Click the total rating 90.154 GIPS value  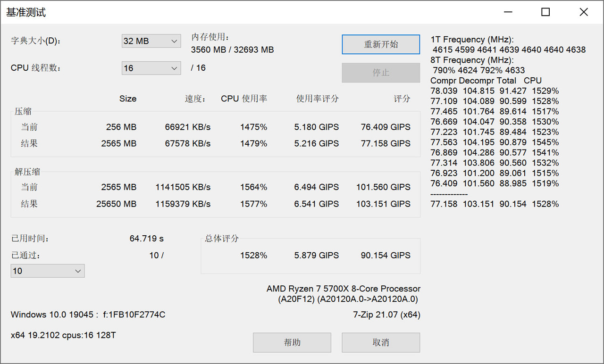pyautogui.click(x=385, y=256)
